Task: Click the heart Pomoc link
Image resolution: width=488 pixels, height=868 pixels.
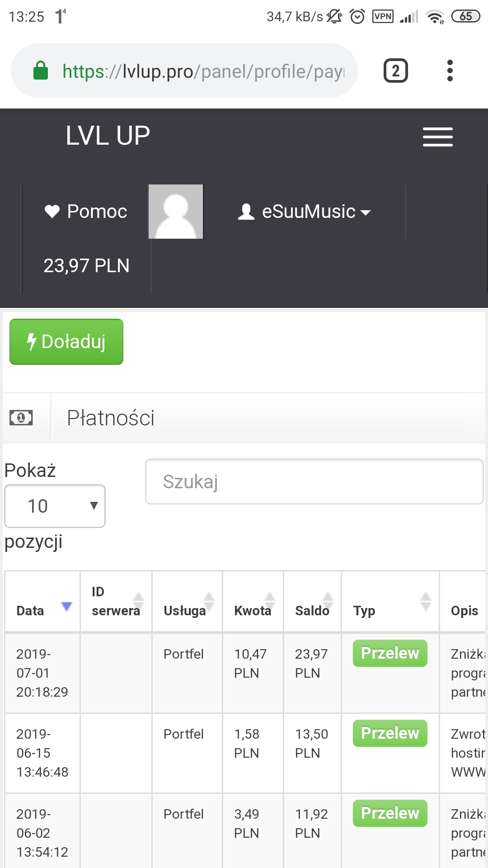Action: [86, 212]
